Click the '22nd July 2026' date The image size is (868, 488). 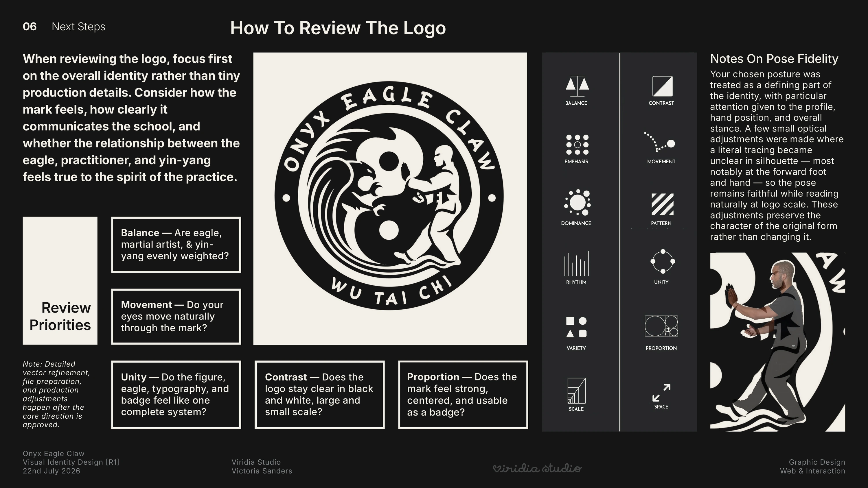(x=52, y=471)
